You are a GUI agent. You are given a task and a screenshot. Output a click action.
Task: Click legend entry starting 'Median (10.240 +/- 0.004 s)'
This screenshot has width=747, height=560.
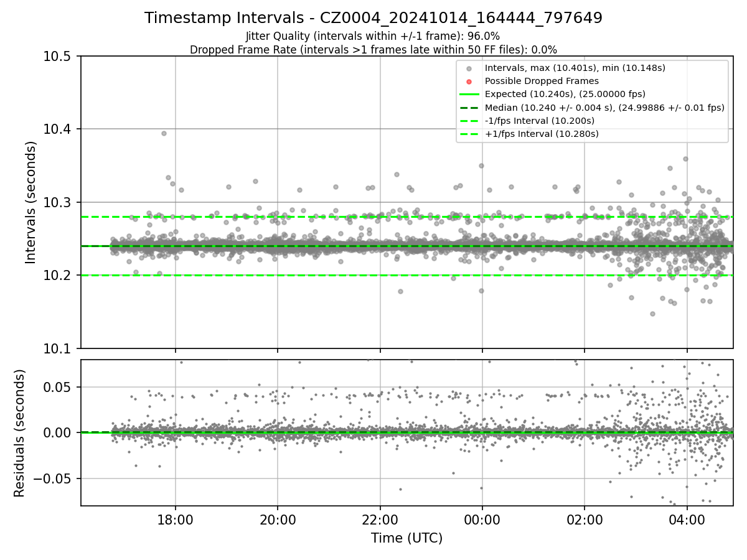(604, 107)
